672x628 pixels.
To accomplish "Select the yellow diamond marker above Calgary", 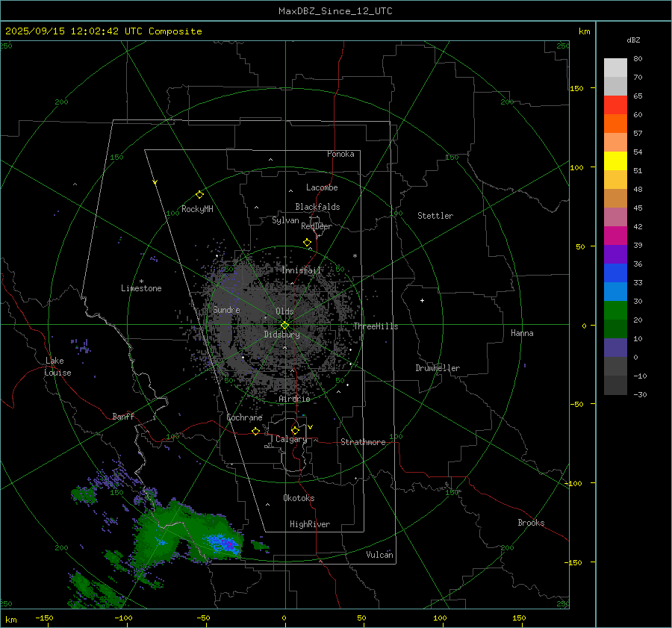I will point(295,430).
